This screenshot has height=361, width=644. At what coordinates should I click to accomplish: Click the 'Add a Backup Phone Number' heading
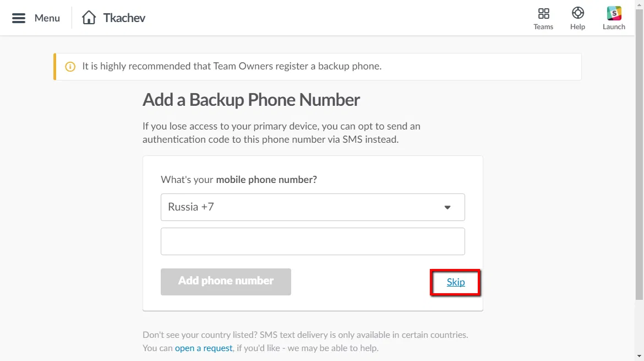251,100
